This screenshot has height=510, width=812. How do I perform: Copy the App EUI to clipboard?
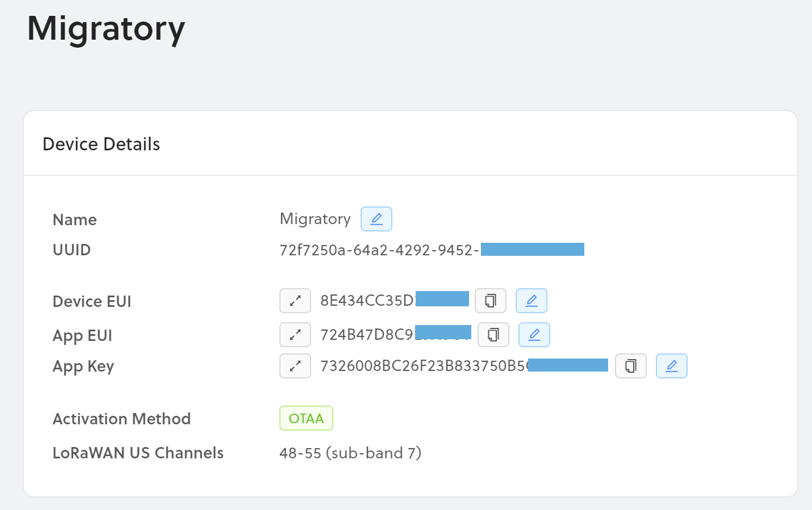pyautogui.click(x=493, y=335)
